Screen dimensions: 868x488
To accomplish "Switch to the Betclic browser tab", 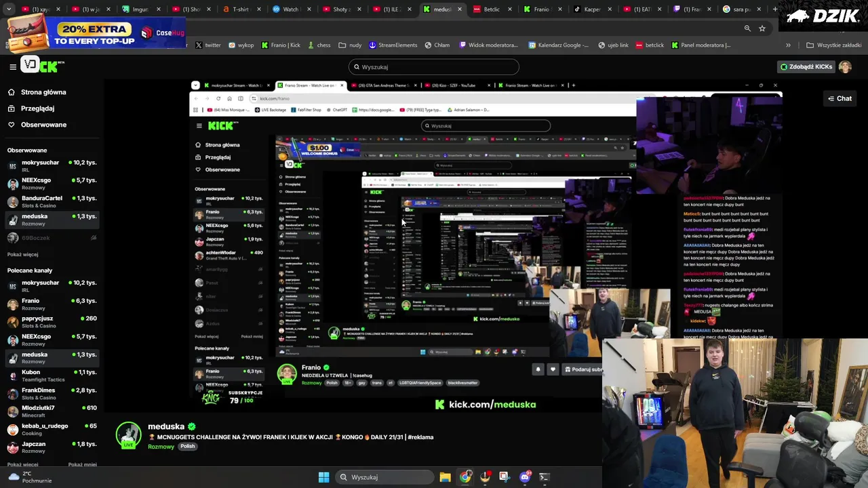I will (x=492, y=9).
